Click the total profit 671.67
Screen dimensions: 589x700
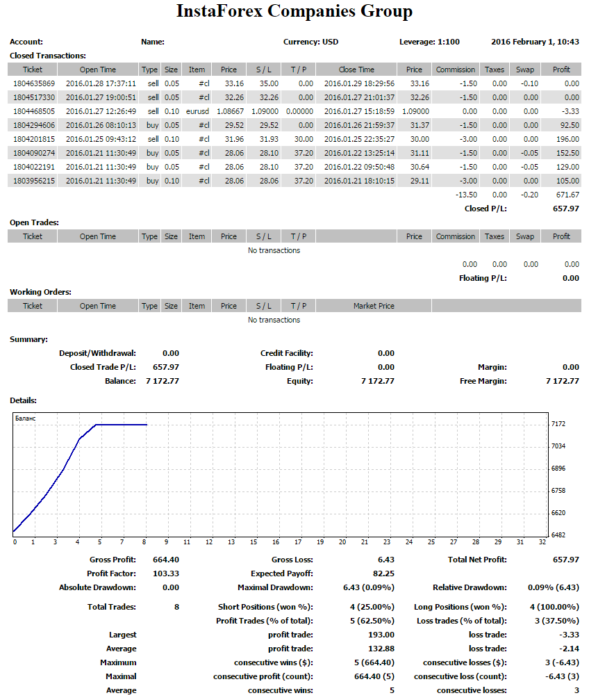[x=567, y=195]
